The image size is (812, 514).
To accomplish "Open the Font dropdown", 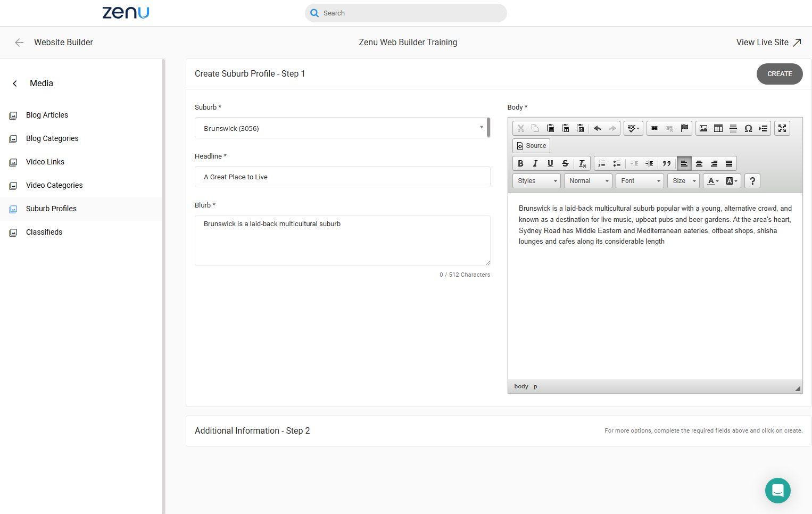I will coord(640,181).
